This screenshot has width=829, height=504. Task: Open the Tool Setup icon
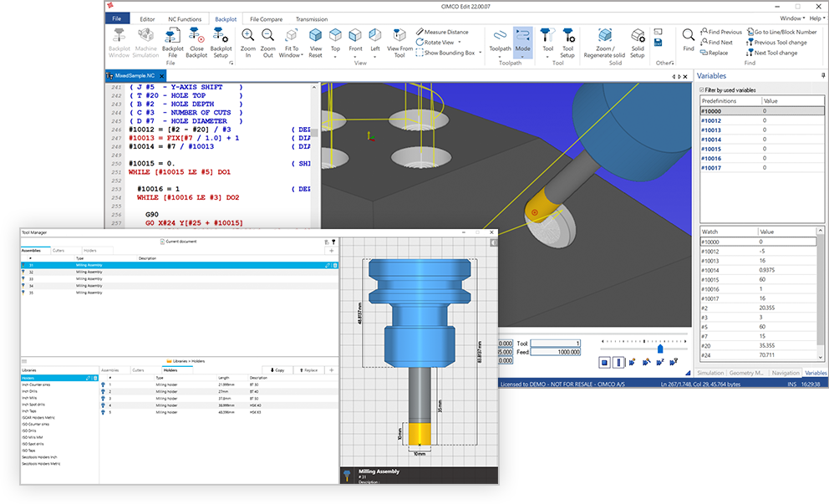(x=567, y=35)
